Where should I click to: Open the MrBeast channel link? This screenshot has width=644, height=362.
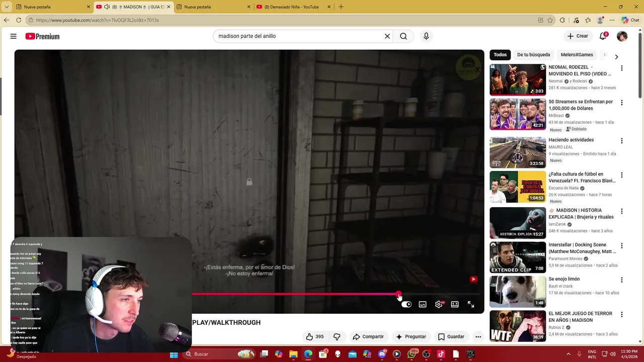pos(556,116)
